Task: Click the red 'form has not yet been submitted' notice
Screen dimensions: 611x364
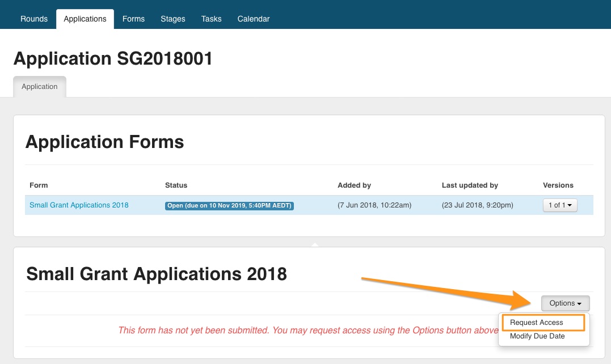Action: coord(306,331)
